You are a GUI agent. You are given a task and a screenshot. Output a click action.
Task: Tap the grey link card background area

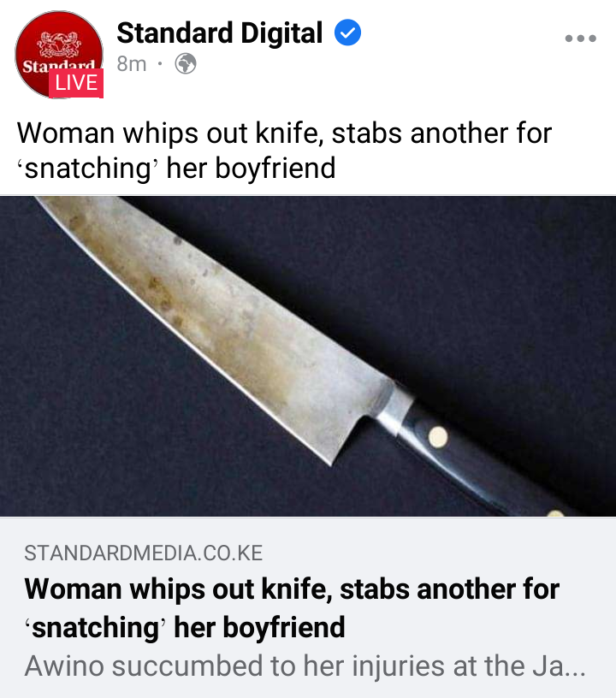point(308,607)
